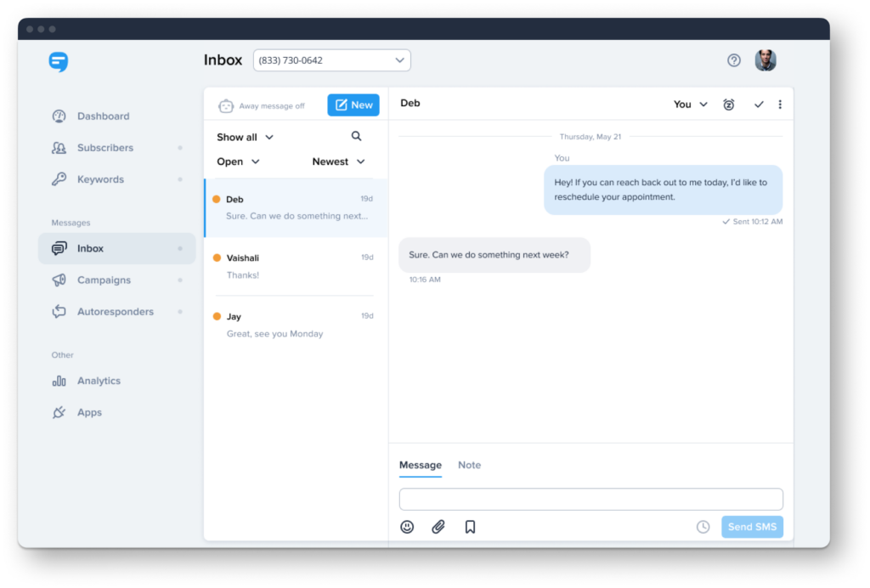This screenshot has width=870, height=588.
Task: Switch to the Note tab
Action: [469, 466]
